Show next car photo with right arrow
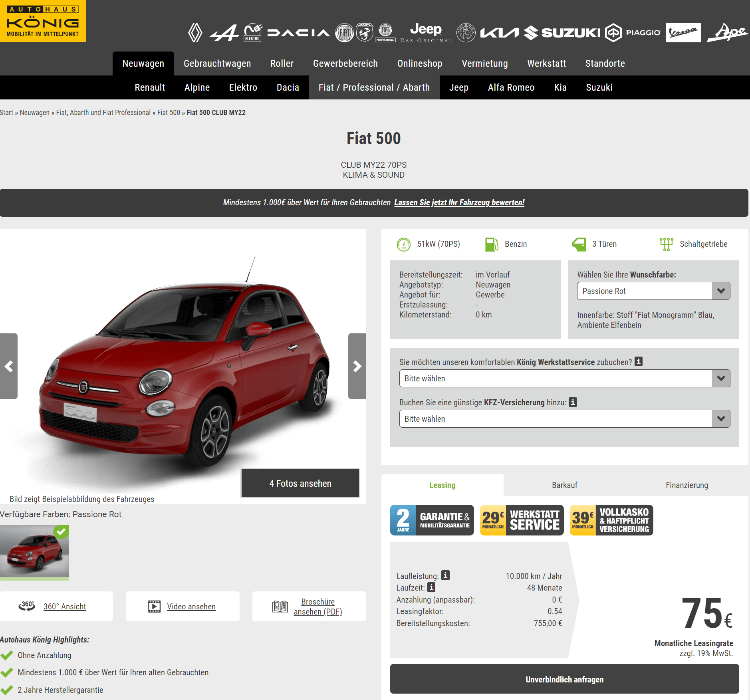 (357, 366)
